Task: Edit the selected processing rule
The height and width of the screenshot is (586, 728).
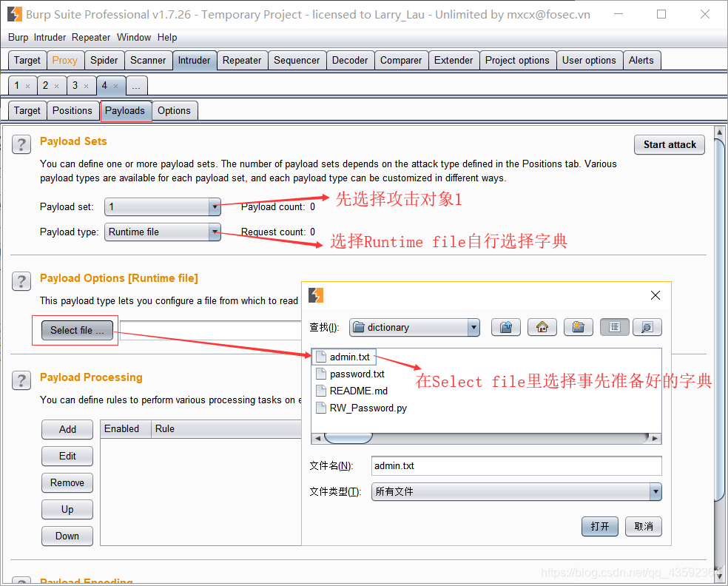Action: point(67,456)
